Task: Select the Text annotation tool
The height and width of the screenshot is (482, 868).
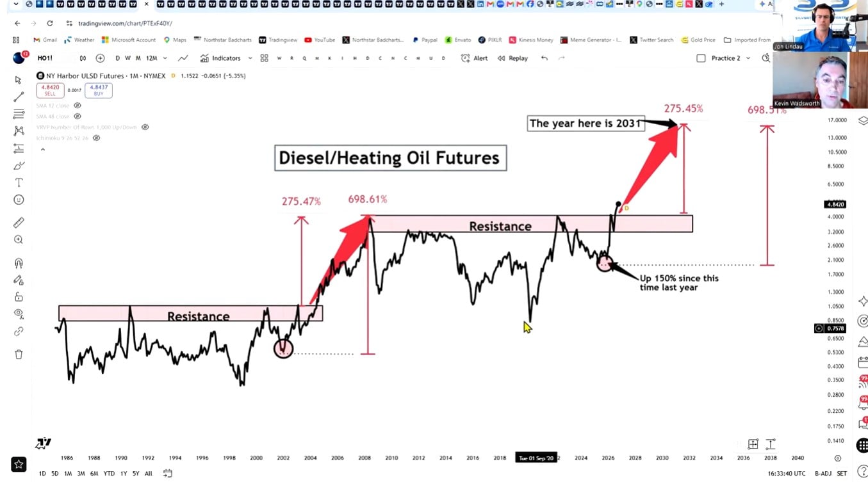Action: pos(19,183)
